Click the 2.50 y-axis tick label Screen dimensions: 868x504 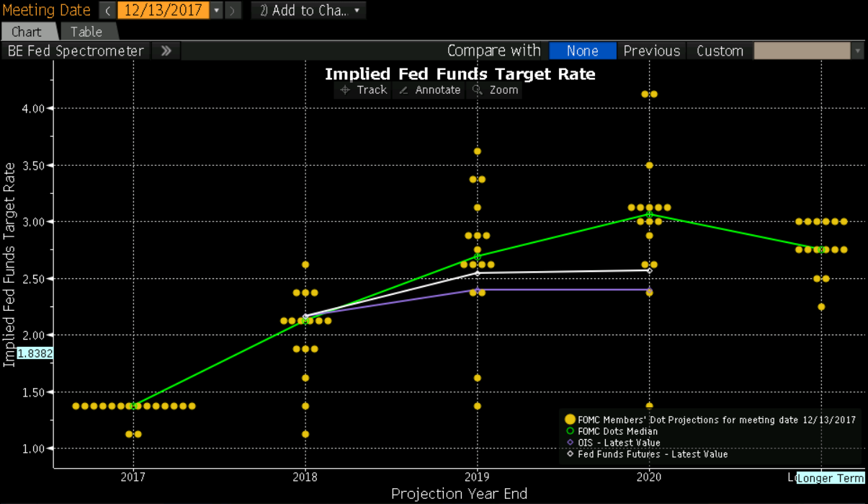[33, 278]
